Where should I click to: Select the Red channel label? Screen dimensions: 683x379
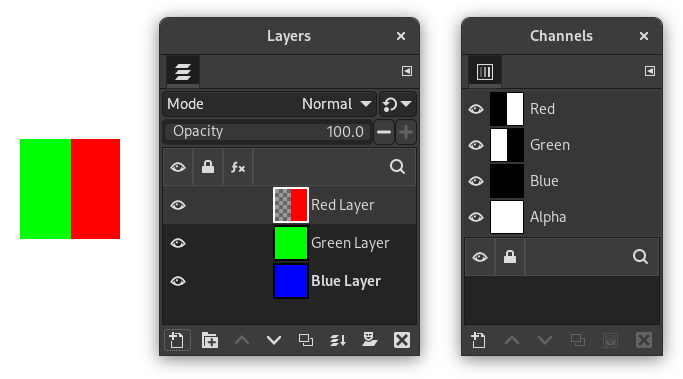click(x=542, y=109)
